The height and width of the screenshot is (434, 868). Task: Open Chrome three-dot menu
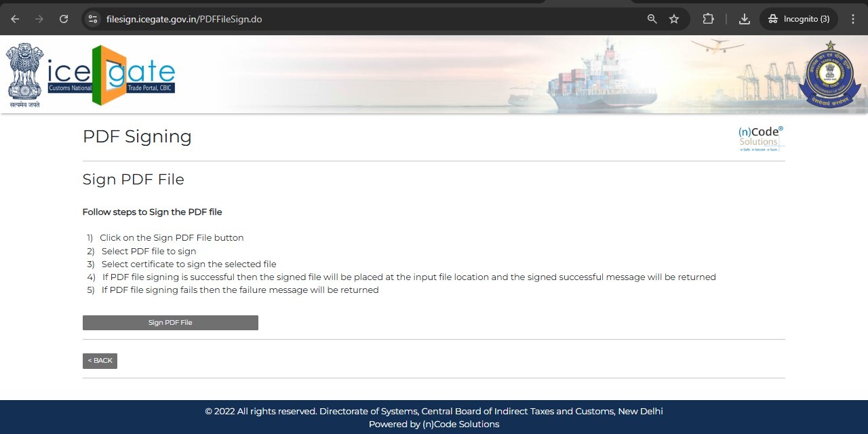point(853,19)
